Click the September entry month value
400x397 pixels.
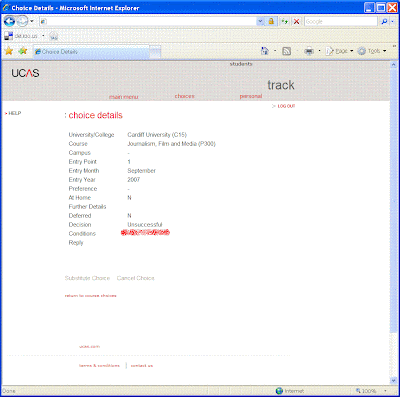point(141,171)
